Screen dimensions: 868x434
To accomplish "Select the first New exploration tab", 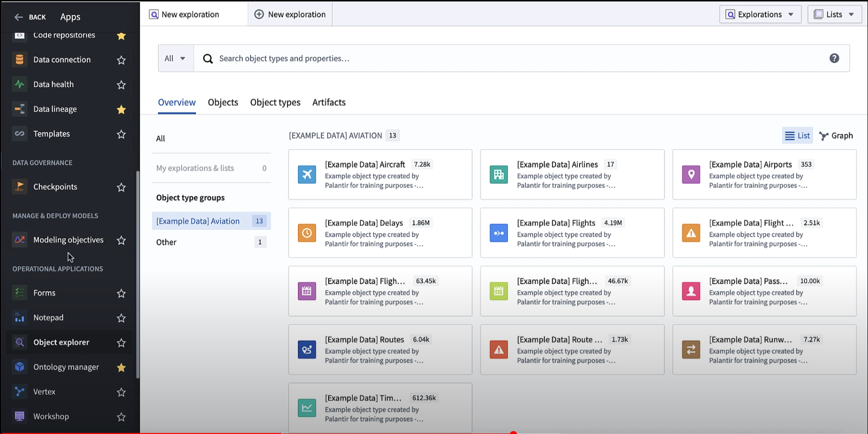I will tap(194, 14).
